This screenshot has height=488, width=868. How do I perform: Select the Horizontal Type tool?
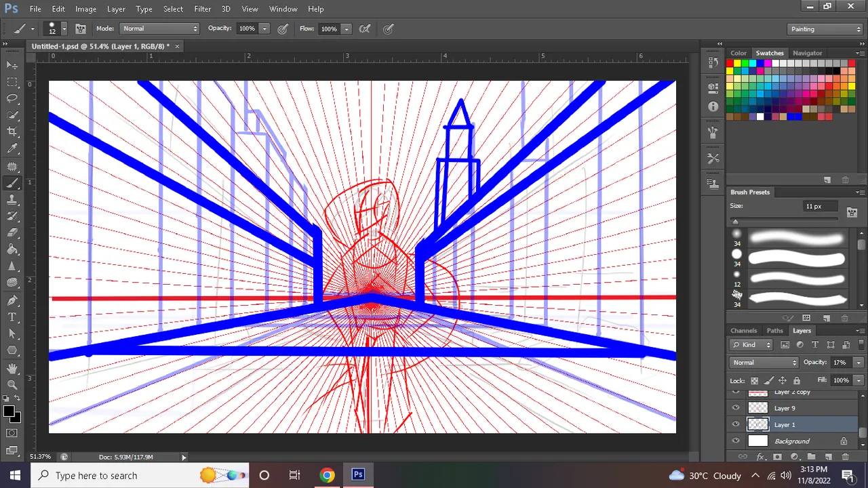12,317
